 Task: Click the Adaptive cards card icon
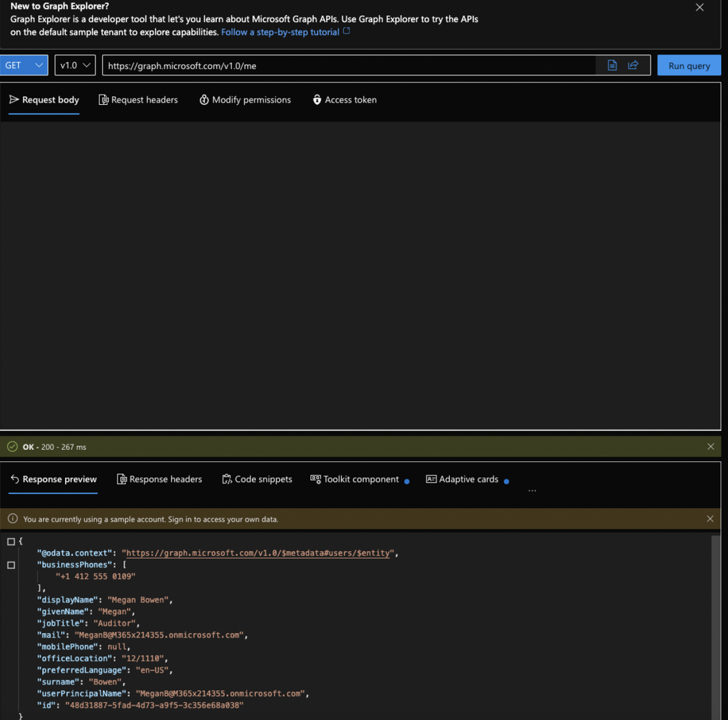click(x=432, y=479)
